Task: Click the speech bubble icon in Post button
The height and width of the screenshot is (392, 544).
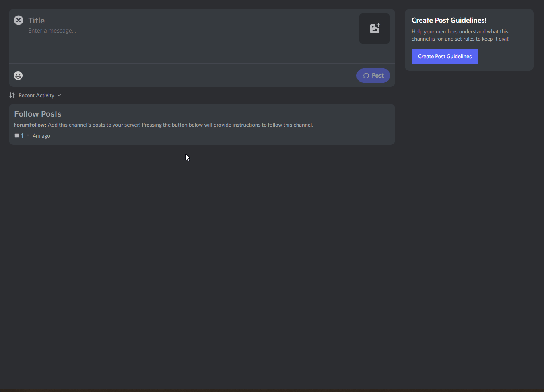Action: [366, 76]
